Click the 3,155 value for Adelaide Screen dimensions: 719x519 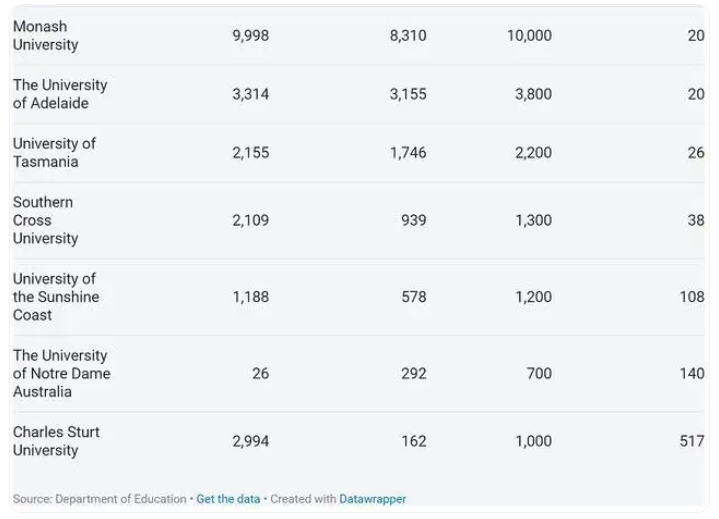click(408, 94)
